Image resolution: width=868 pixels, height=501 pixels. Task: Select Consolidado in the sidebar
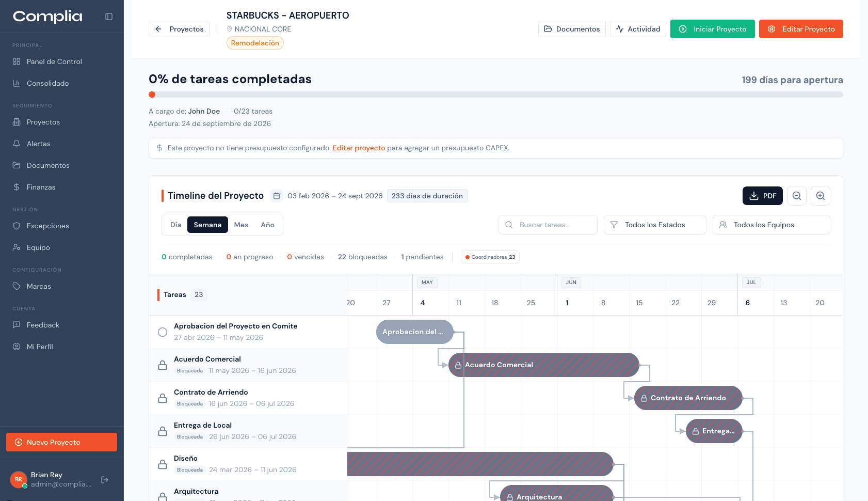(48, 83)
